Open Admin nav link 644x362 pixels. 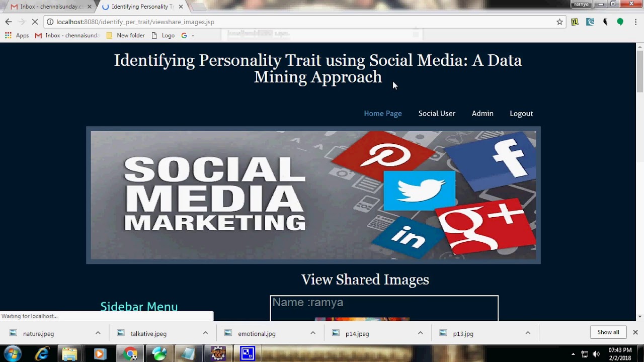(x=482, y=114)
